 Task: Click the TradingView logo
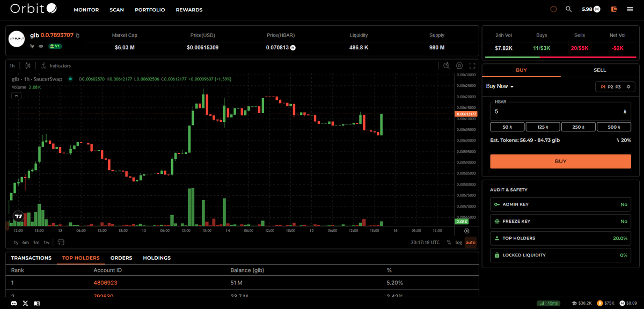pos(19,216)
